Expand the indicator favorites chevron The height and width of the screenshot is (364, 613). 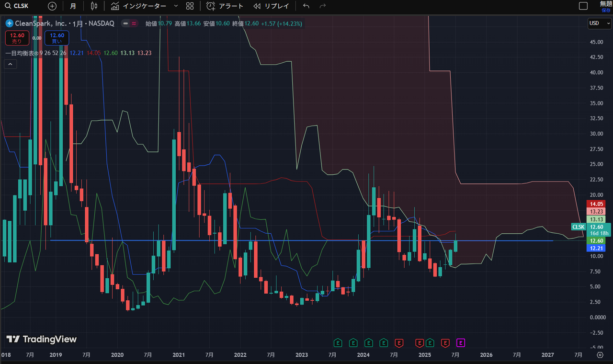point(176,6)
